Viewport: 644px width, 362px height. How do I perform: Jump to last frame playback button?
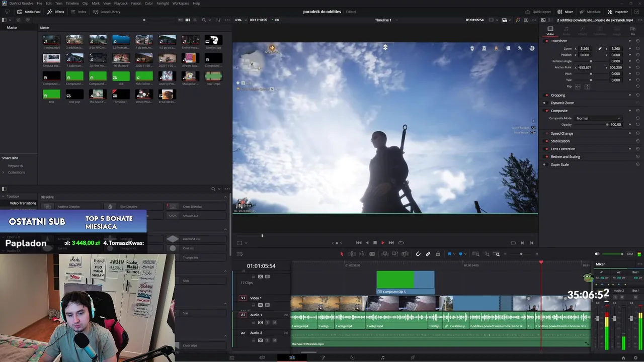click(391, 243)
